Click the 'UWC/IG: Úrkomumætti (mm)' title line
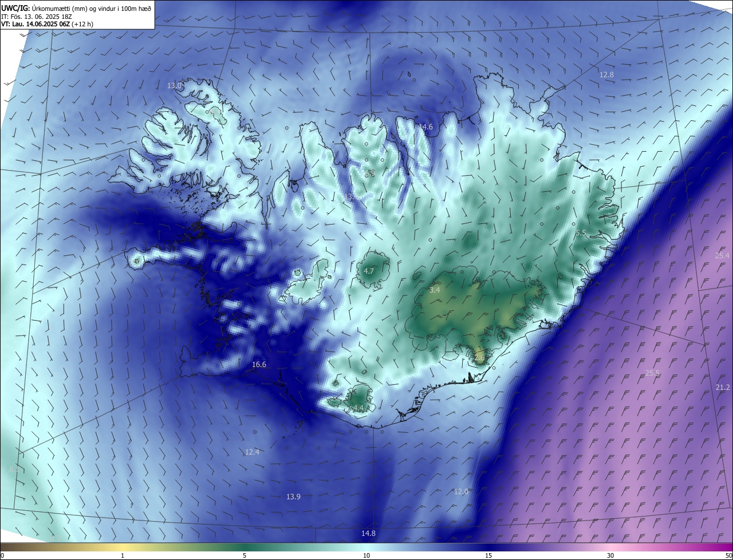The height and width of the screenshot is (560, 733). [x=76, y=8]
